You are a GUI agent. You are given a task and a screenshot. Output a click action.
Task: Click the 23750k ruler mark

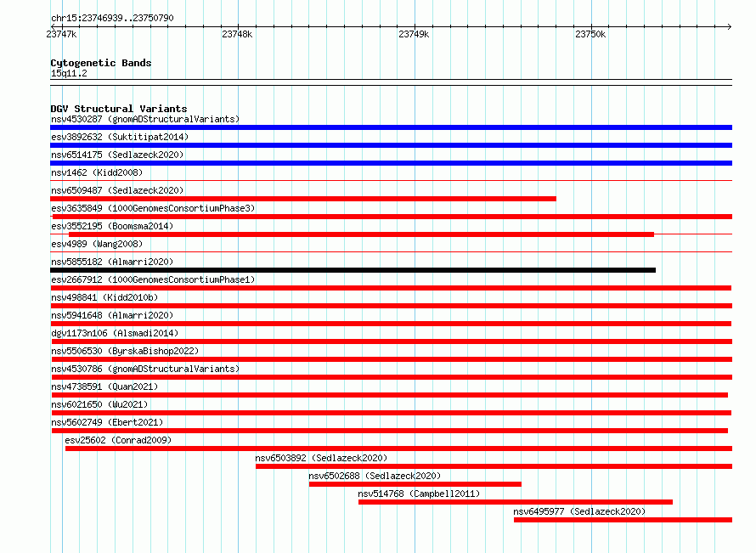pos(590,34)
